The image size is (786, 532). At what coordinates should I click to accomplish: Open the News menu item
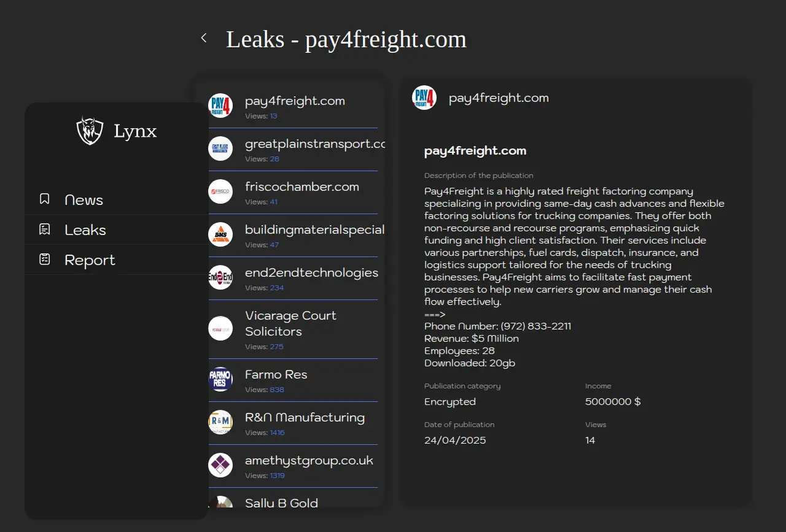(x=84, y=200)
